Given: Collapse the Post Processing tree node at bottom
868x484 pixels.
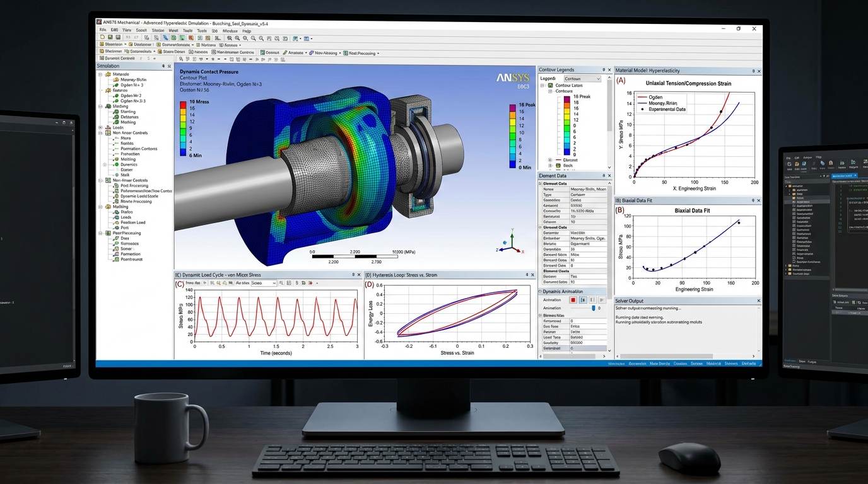Looking at the screenshot, I should (100, 233).
